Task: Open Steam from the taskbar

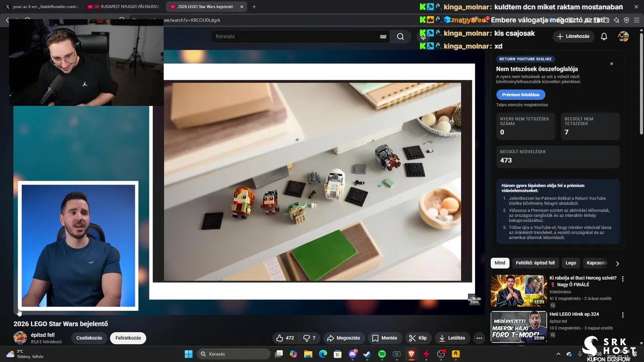Action: 367,354
